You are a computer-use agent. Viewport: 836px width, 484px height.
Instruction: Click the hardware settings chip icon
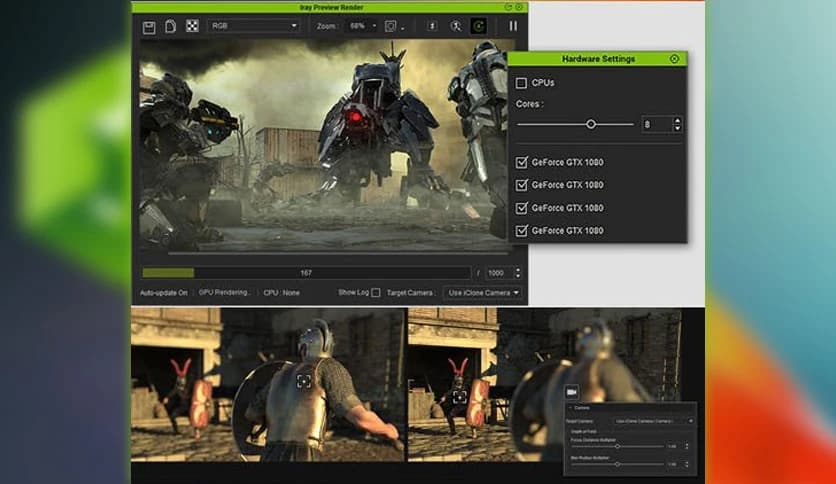(x=432, y=26)
